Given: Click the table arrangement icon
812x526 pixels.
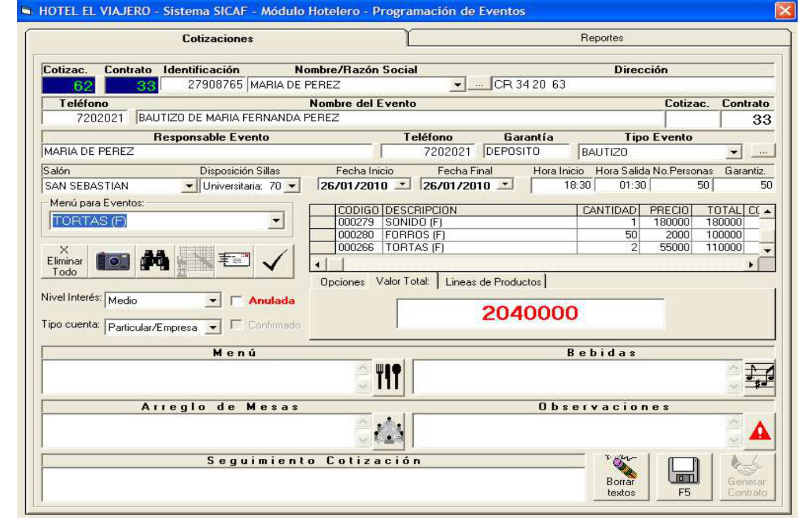Looking at the screenshot, I should 388,431.
